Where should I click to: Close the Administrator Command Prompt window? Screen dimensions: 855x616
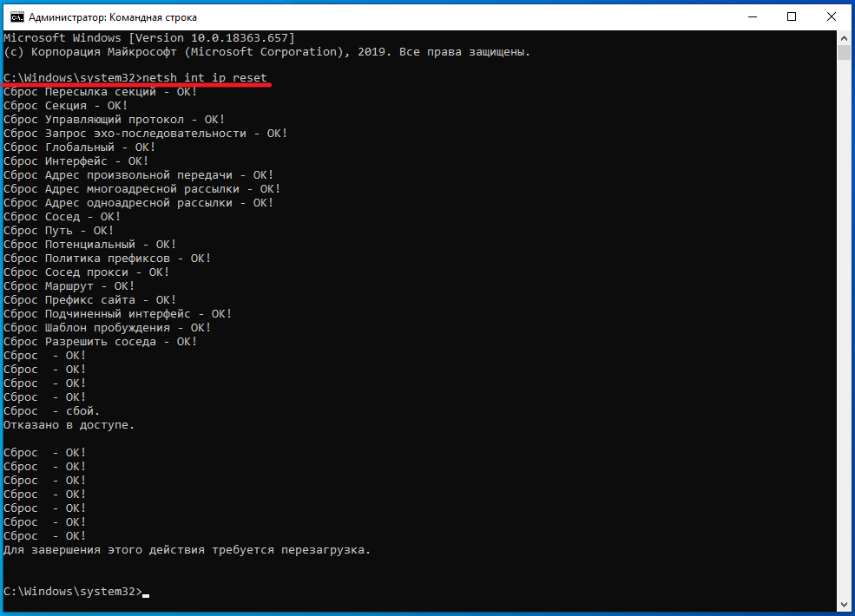click(832, 16)
